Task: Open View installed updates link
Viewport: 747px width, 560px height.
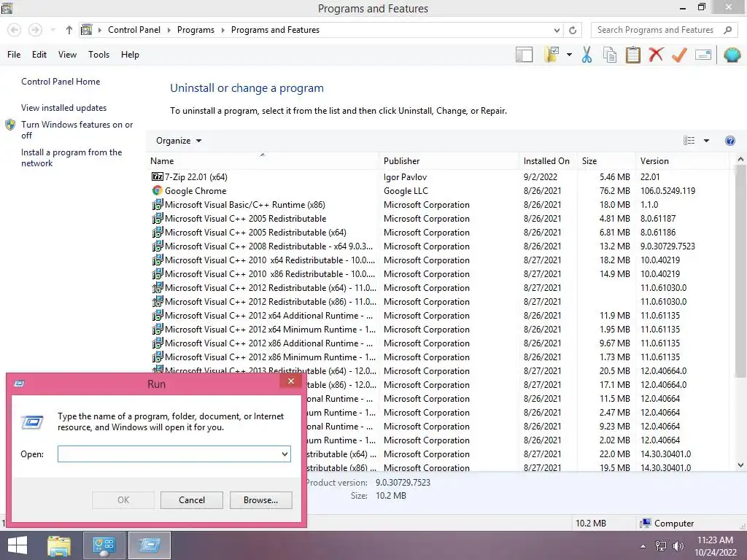Action: coord(64,108)
